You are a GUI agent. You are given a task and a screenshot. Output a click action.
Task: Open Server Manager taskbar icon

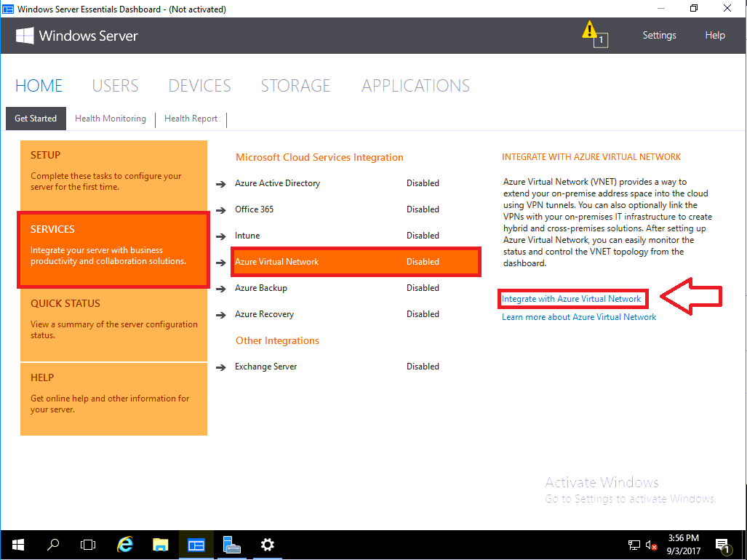coord(231,544)
